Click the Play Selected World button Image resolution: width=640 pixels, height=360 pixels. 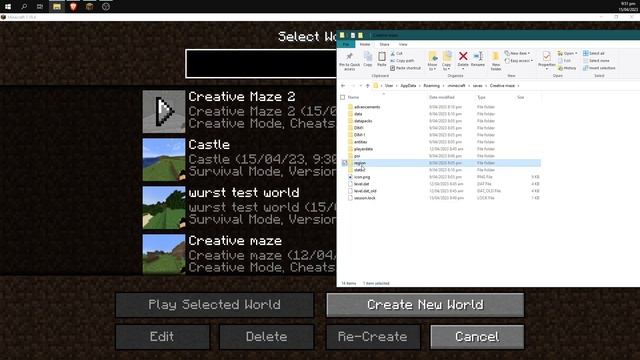pyautogui.click(x=215, y=305)
